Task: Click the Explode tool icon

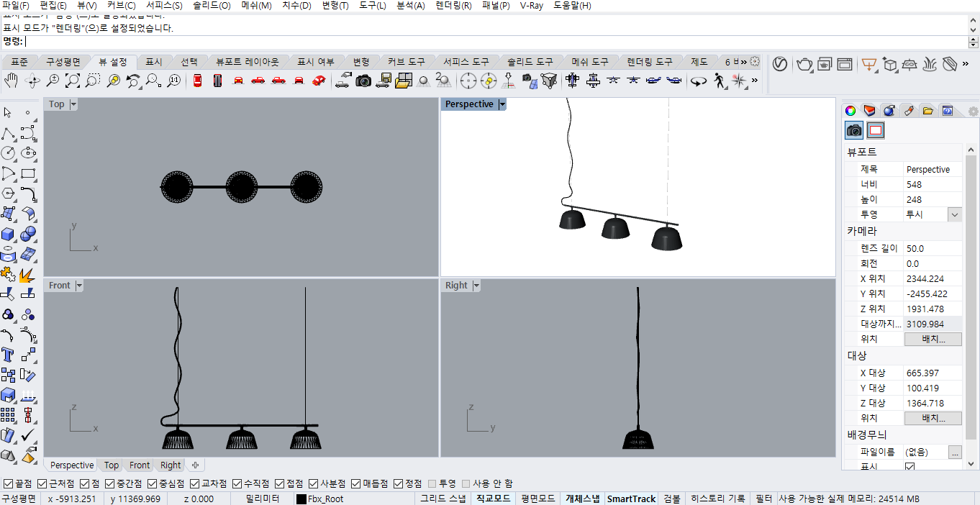Action: coord(28,274)
